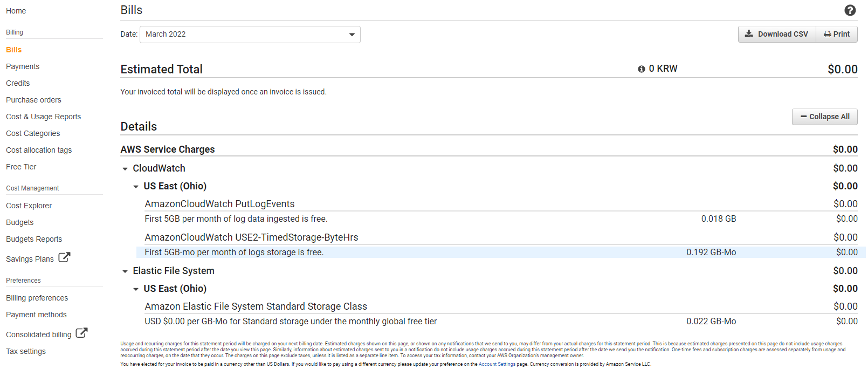The image size is (868, 382).
Task: Open Budgets Reports
Action: coord(34,239)
